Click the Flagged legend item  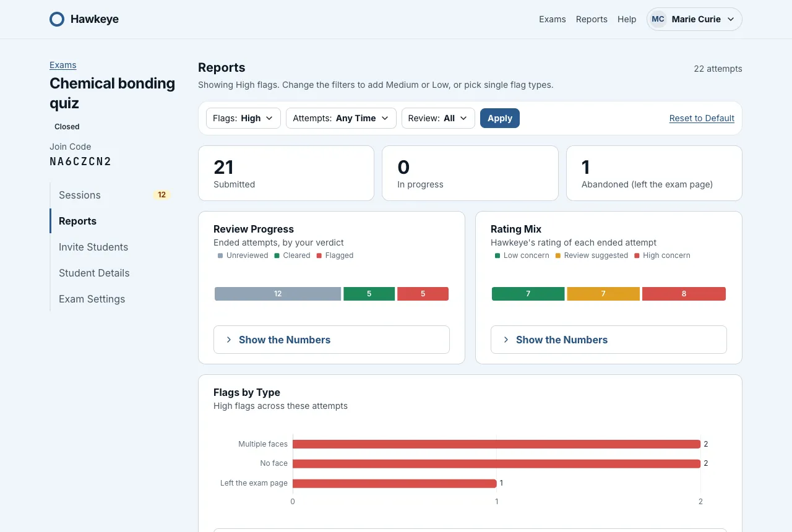point(335,255)
